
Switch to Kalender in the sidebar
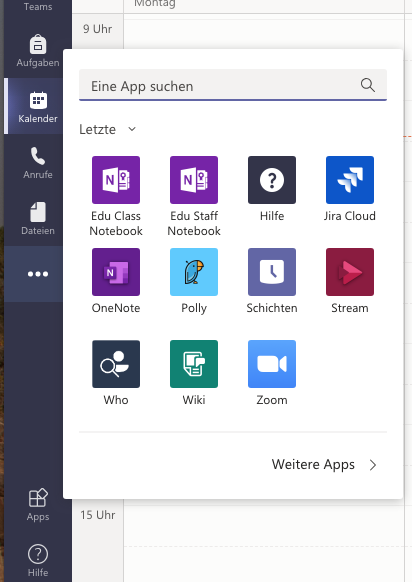point(38,106)
